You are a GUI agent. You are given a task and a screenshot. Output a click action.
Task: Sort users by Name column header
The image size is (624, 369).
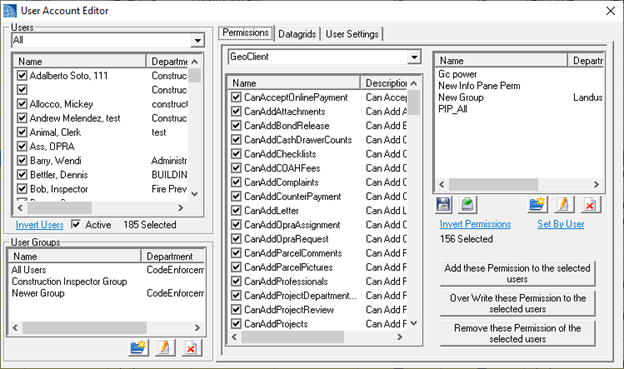(80, 61)
